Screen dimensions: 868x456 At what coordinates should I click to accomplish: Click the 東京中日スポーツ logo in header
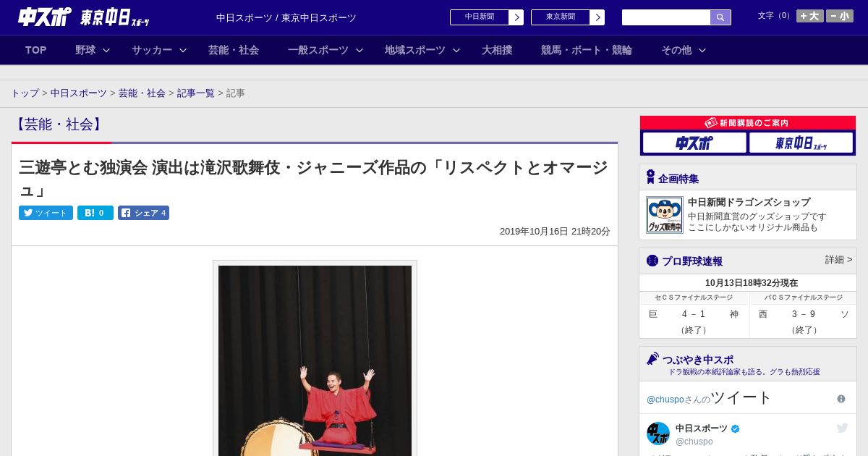click(x=115, y=17)
